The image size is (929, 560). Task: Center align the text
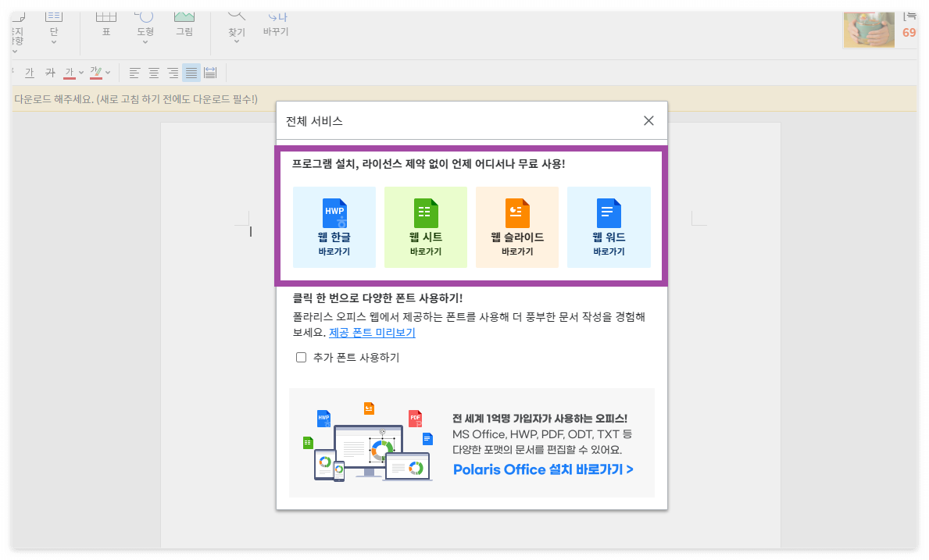pos(153,73)
